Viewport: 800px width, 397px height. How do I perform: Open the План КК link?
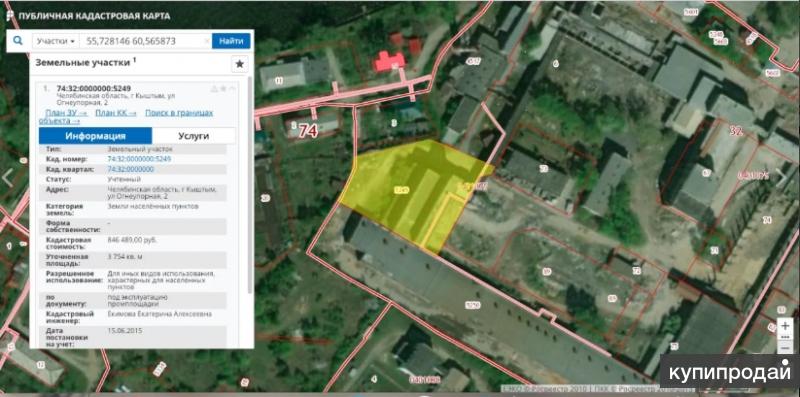click(x=116, y=113)
